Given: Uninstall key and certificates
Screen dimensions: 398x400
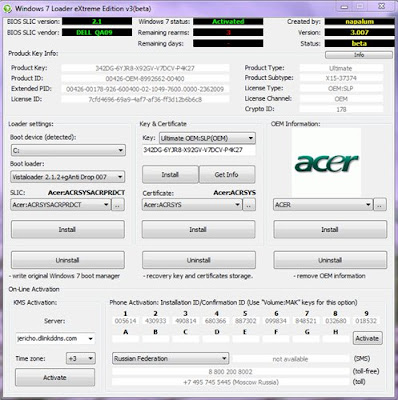Looking at the screenshot, I should [x=199, y=260].
